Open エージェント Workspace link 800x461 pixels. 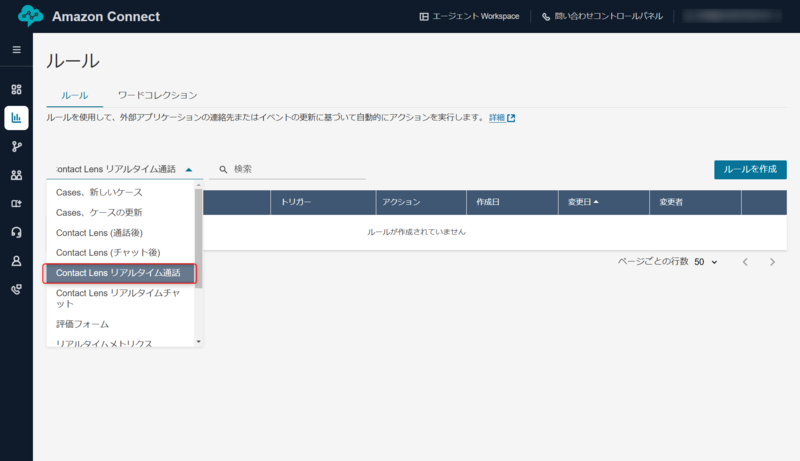(x=469, y=16)
